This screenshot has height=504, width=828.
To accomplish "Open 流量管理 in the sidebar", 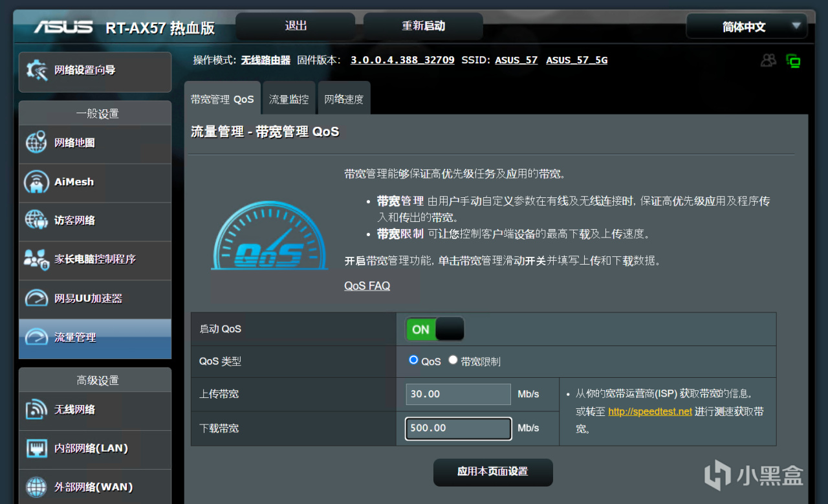I will (x=95, y=338).
